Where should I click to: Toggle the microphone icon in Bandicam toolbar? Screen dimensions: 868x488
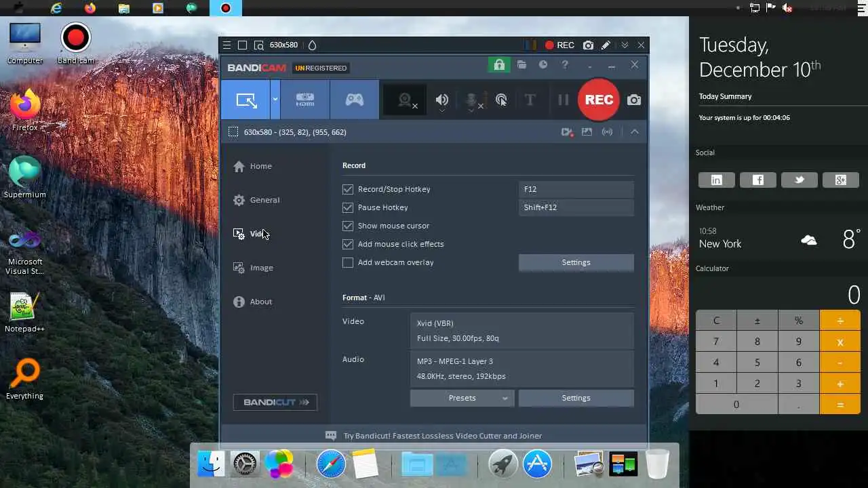click(473, 100)
